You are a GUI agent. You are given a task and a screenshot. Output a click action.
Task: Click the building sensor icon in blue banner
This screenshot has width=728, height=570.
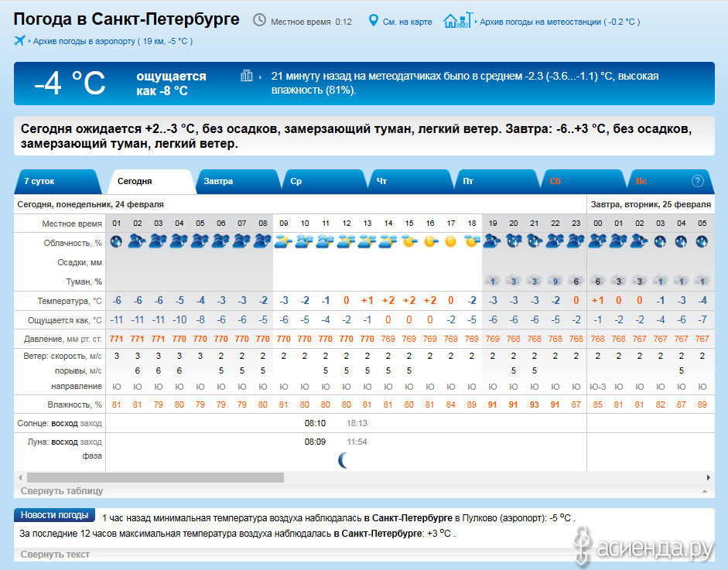247,75
